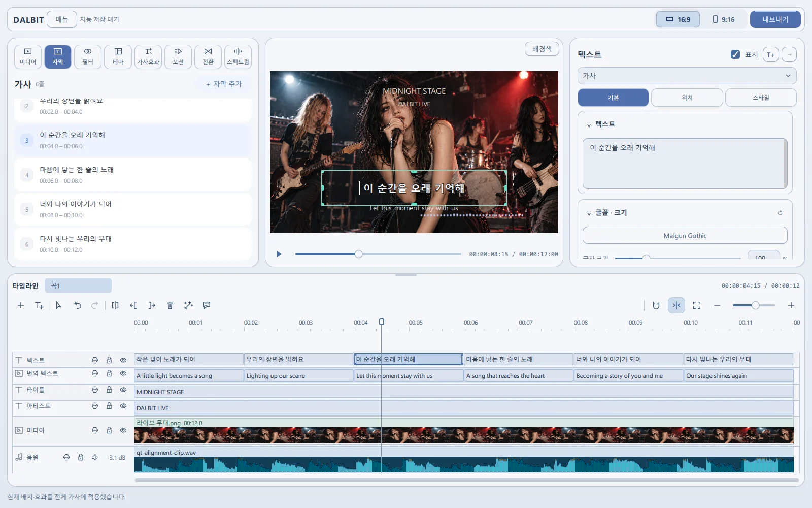Viewport: 812px width, 508px height.
Task: Click the preview playback progress slider
Action: point(378,254)
